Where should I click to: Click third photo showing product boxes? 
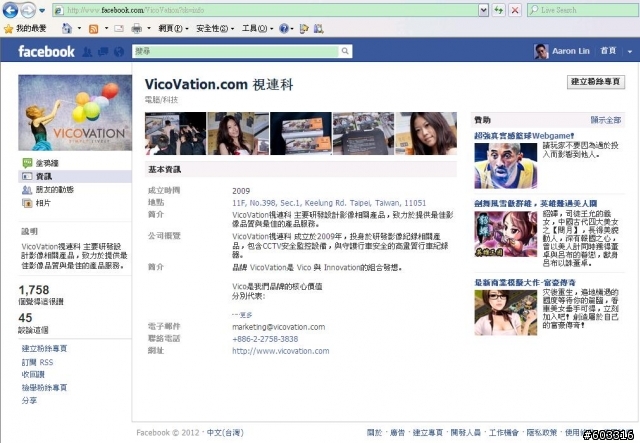coord(301,134)
